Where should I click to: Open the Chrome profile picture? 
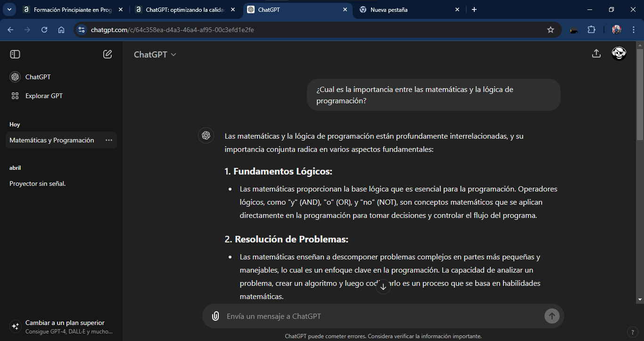617,30
